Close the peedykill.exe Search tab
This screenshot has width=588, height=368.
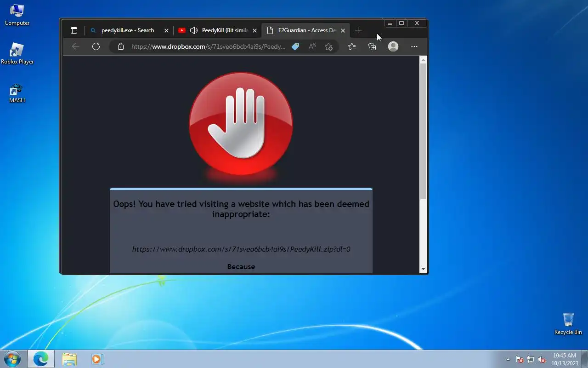tap(166, 30)
